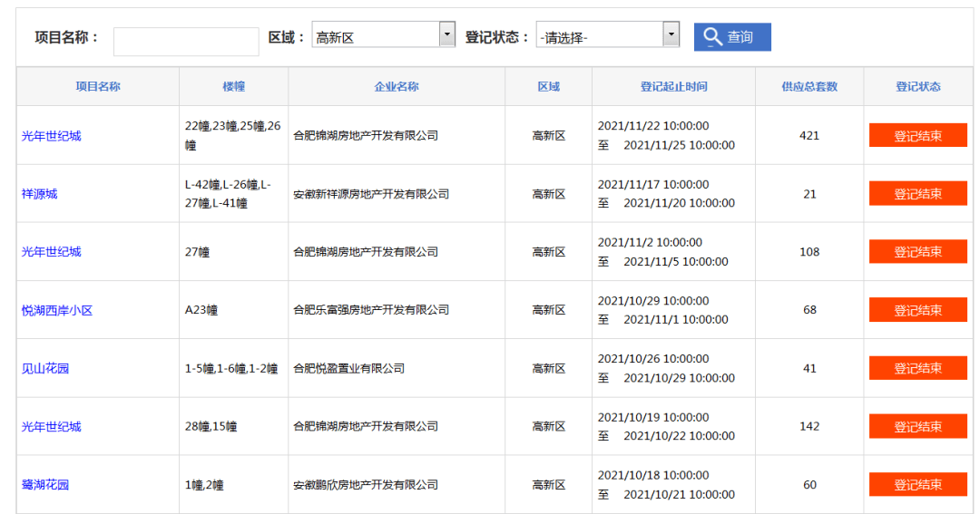Select the supply count 41 cell
This screenshot has width=980, height=514.
pyautogui.click(x=809, y=368)
